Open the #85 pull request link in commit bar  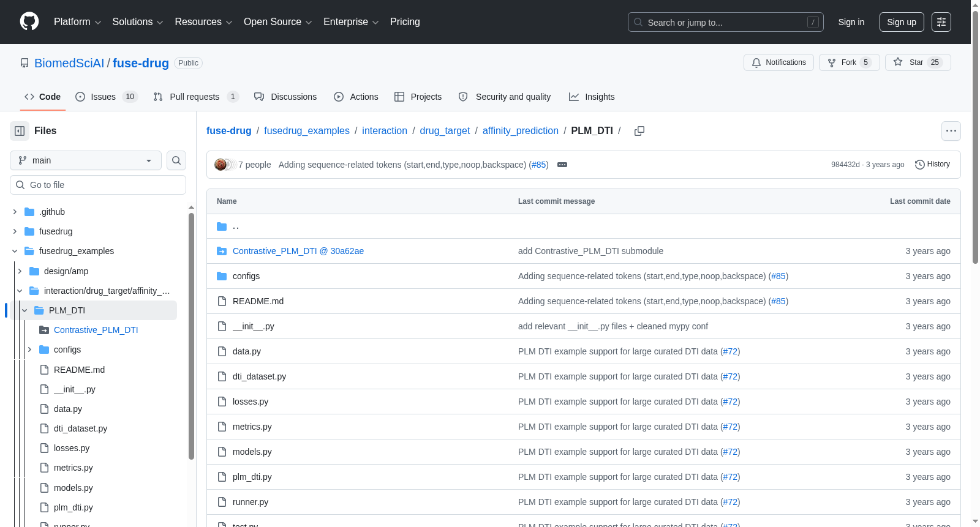(539, 165)
